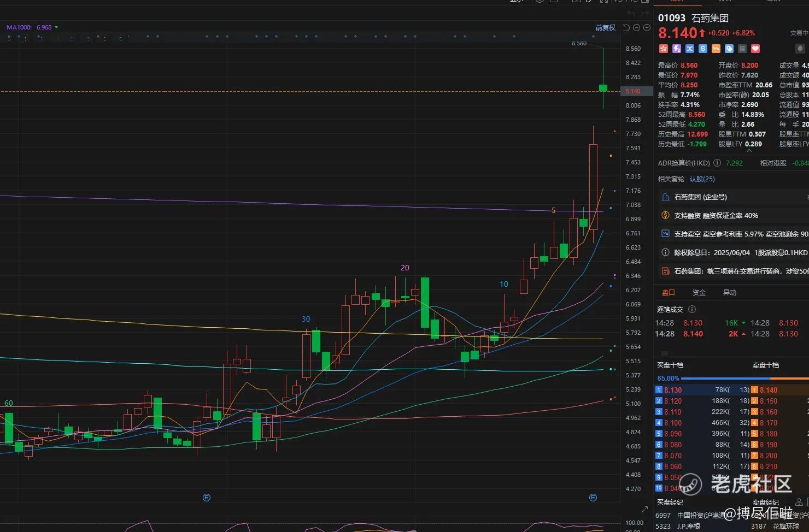
Task: Click the red news document icon
Action: pyautogui.click(x=665, y=271)
